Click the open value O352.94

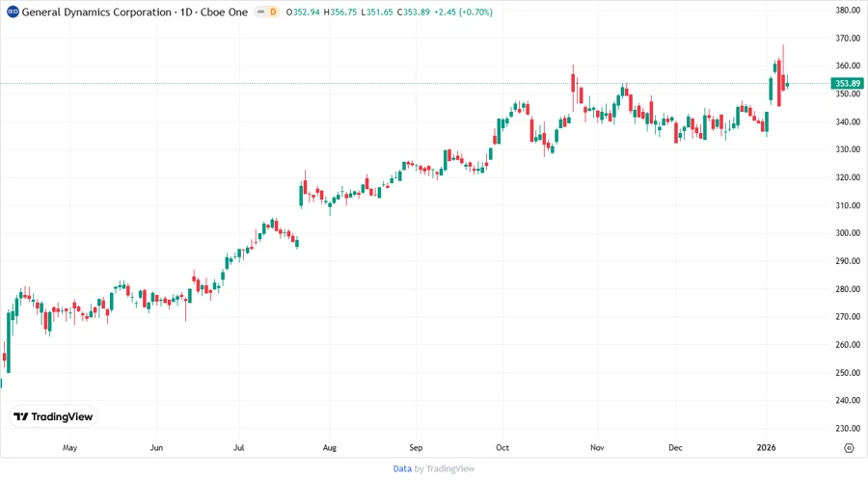pyautogui.click(x=303, y=12)
